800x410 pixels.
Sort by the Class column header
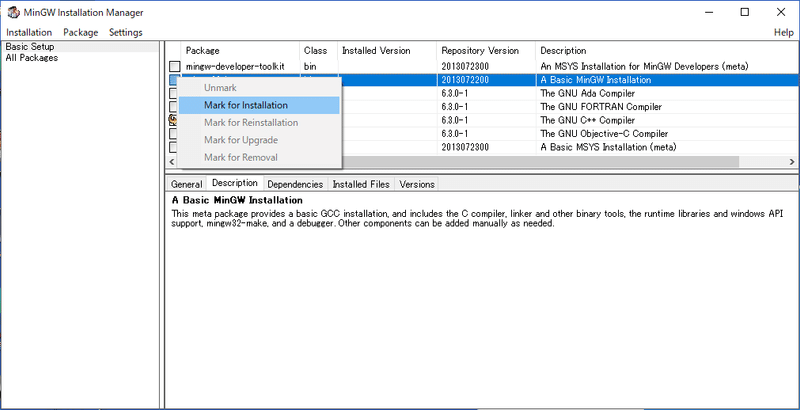318,50
